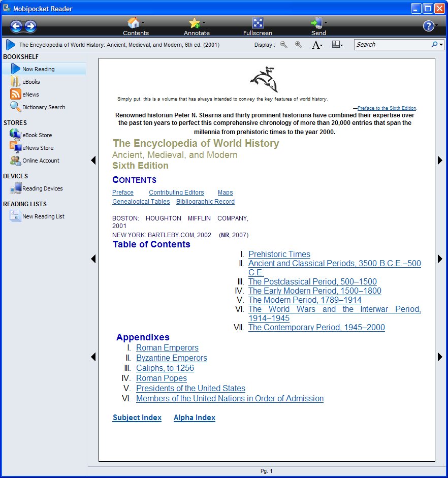448x478 pixels.
Task: Open the Bibliographic Record link
Action: (205, 202)
